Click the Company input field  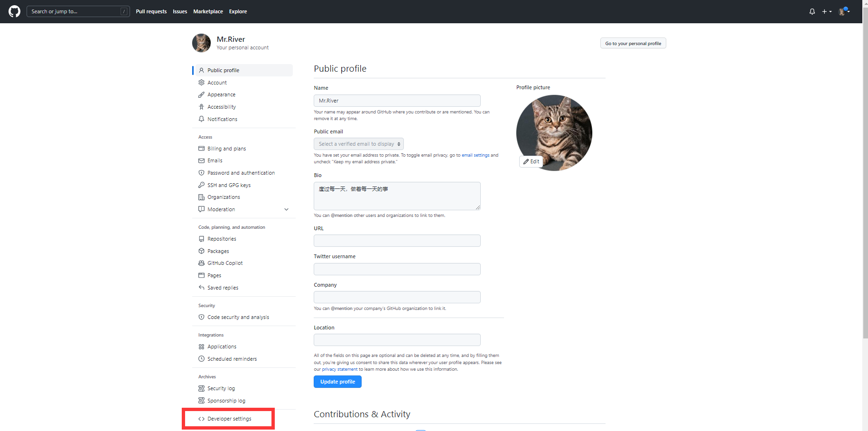[397, 297]
